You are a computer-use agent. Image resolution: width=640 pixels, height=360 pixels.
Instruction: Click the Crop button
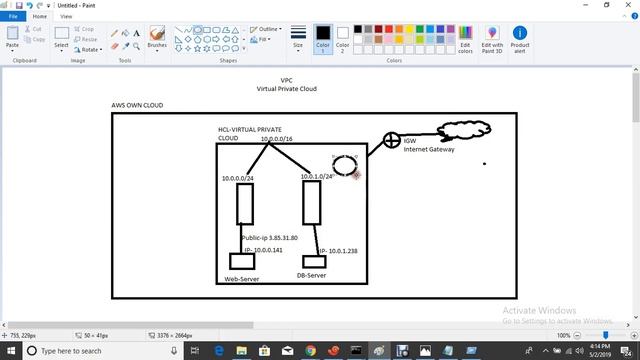[84, 29]
